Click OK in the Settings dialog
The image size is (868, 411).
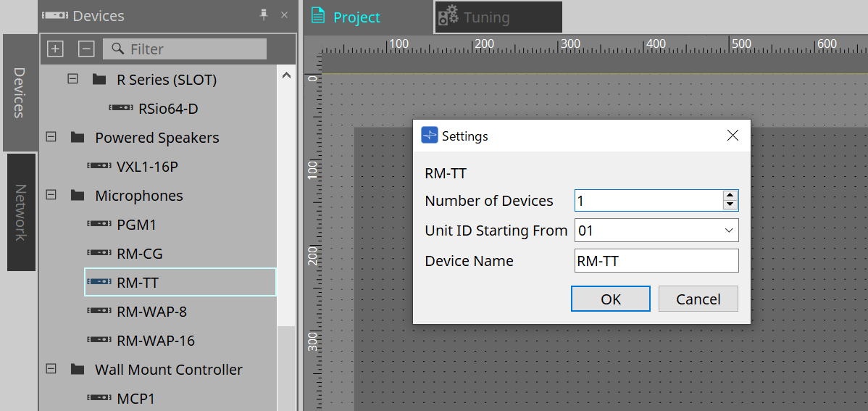coord(611,299)
